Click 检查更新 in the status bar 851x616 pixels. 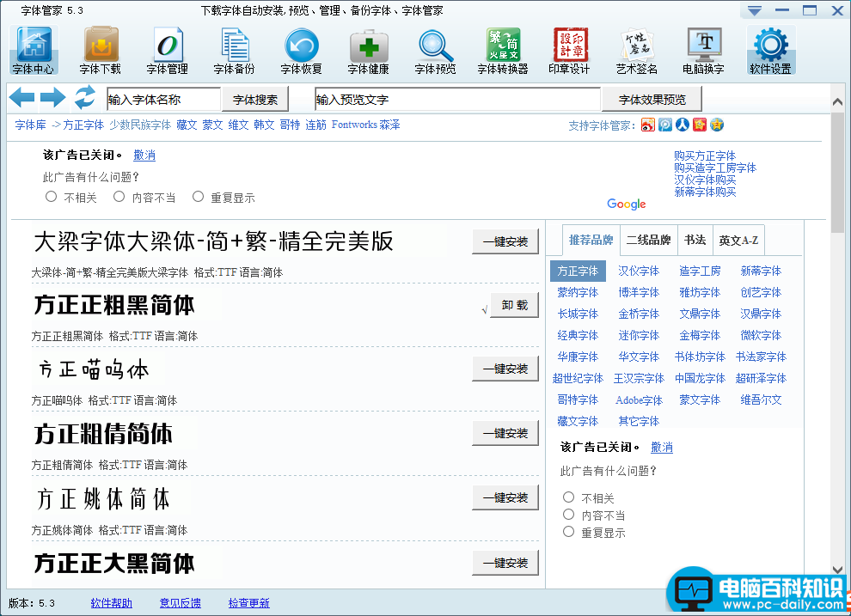pyautogui.click(x=248, y=602)
